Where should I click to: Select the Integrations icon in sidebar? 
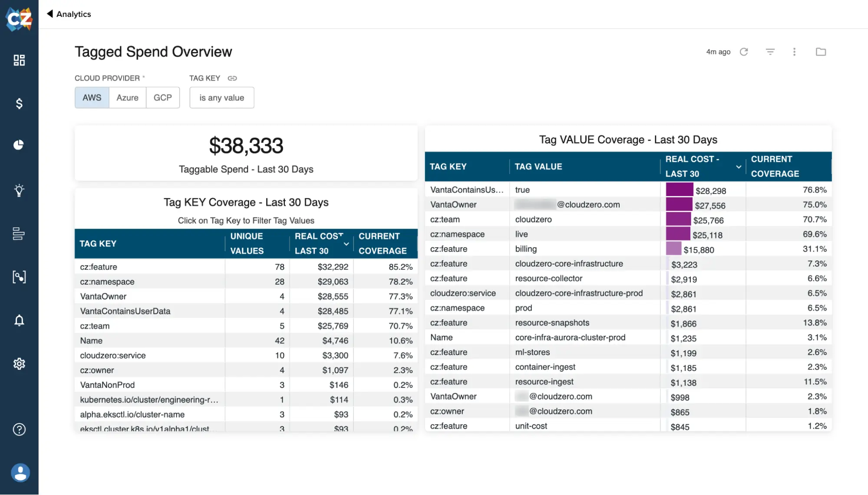[19, 276]
